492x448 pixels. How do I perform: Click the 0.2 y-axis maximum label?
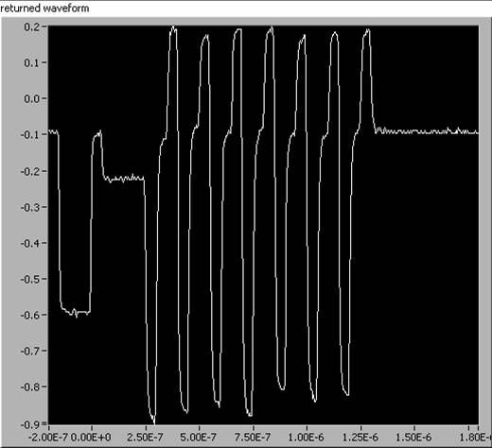click(31, 26)
